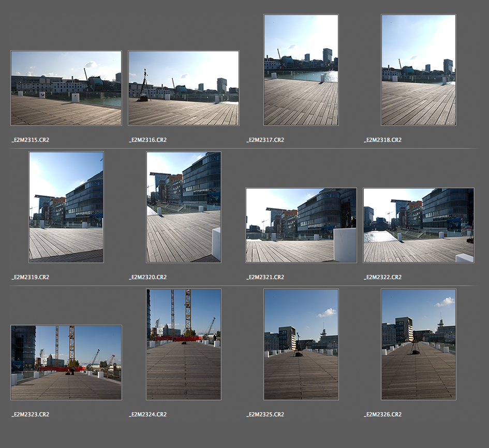Select the _E2M2326.CR2 thumbnail
Viewport: 489px width, 448px height.
pos(418,344)
